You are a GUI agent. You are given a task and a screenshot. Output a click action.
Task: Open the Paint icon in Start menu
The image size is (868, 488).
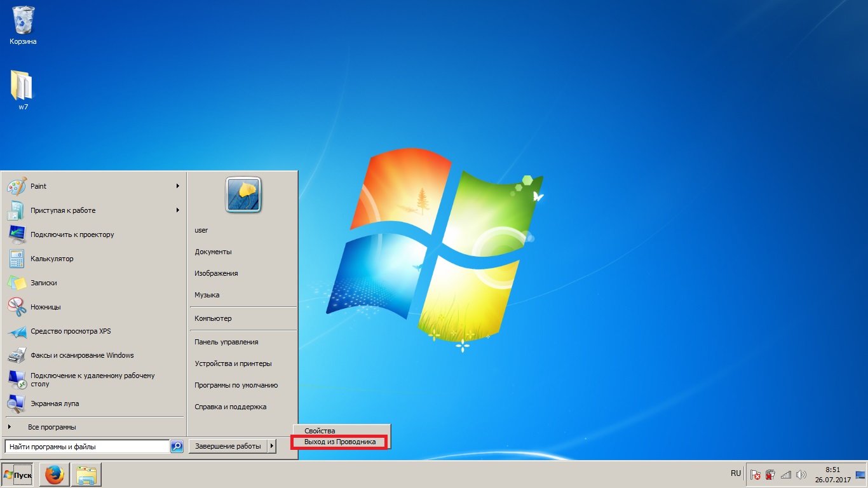pos(17,186)
